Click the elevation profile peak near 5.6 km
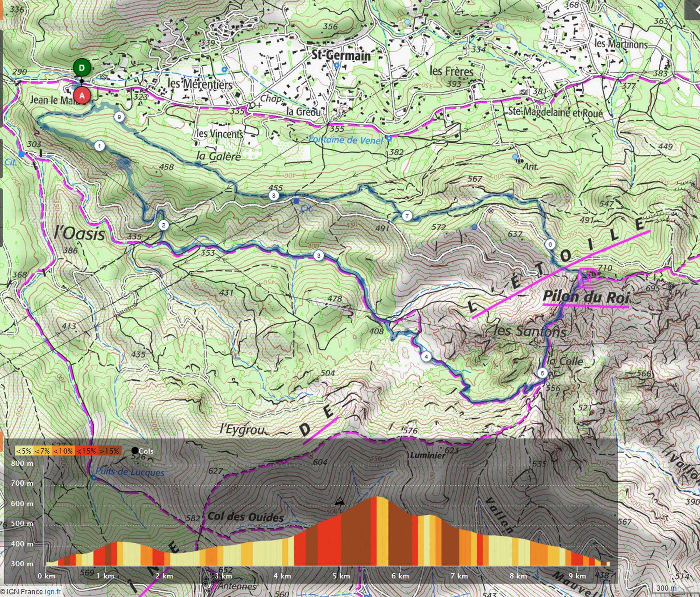The image size is (700, 597). coord(377,497)
